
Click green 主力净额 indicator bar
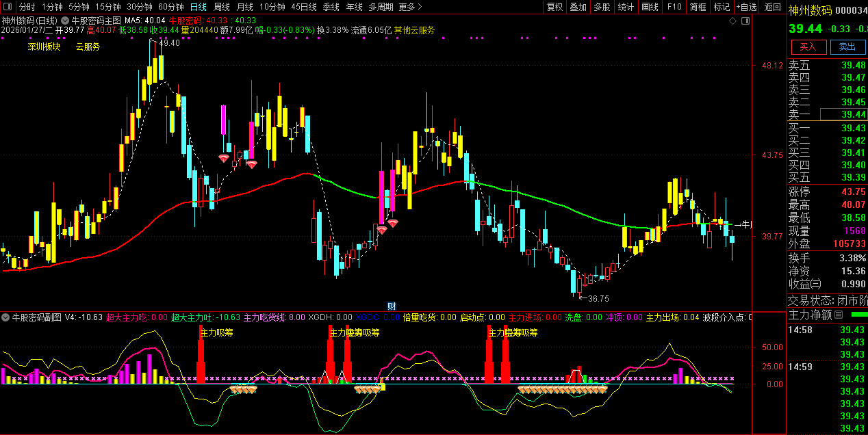[858, 315]
